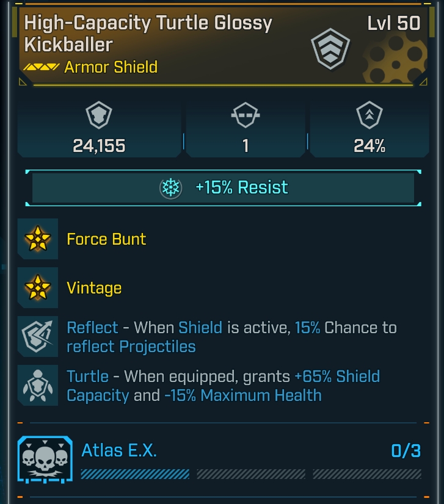Click the Vintage perk label
Viewport: 444px width, 504px height.
(x=94, y=287)
